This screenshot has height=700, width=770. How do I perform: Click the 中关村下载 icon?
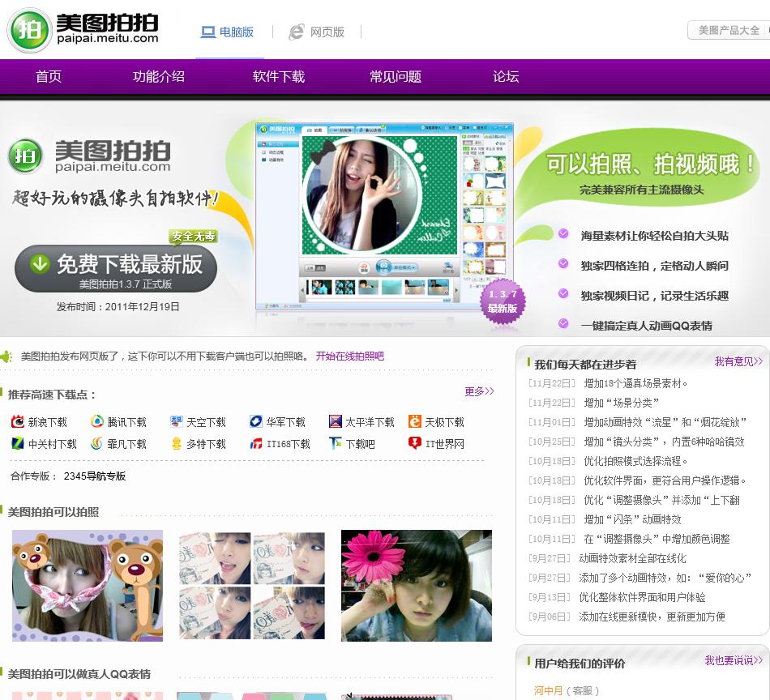[18, 443]
